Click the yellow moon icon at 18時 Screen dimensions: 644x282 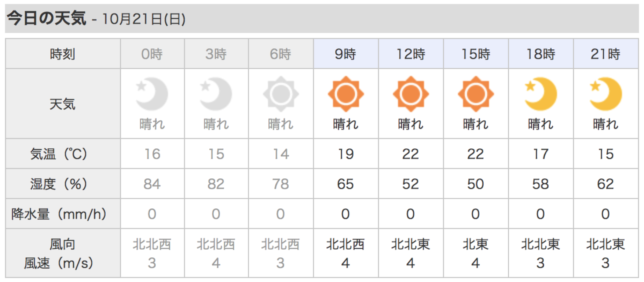pos(540,95)
